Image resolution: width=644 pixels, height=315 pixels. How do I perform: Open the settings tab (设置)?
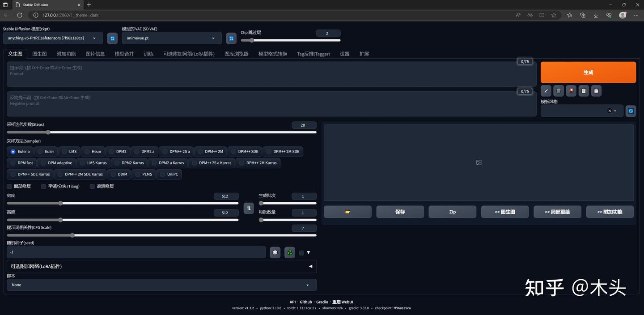[345, 54]
